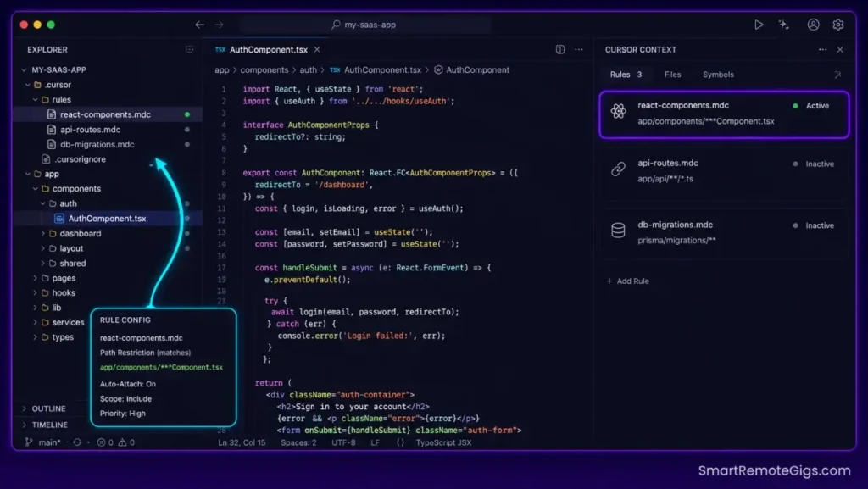Toggle Inactive status of db-migrations.mdc rule
The image size is (868, 489).
tap(813, 225)
